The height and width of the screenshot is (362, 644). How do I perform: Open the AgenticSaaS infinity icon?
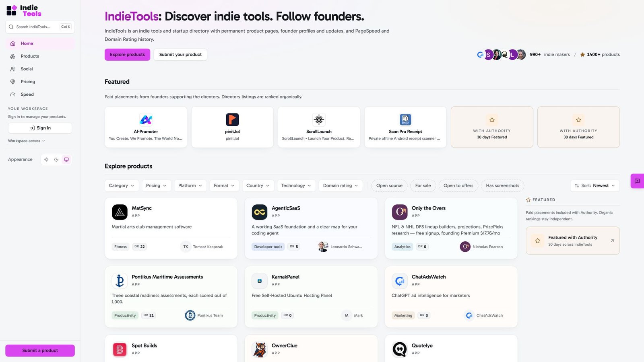click(260, 212)
